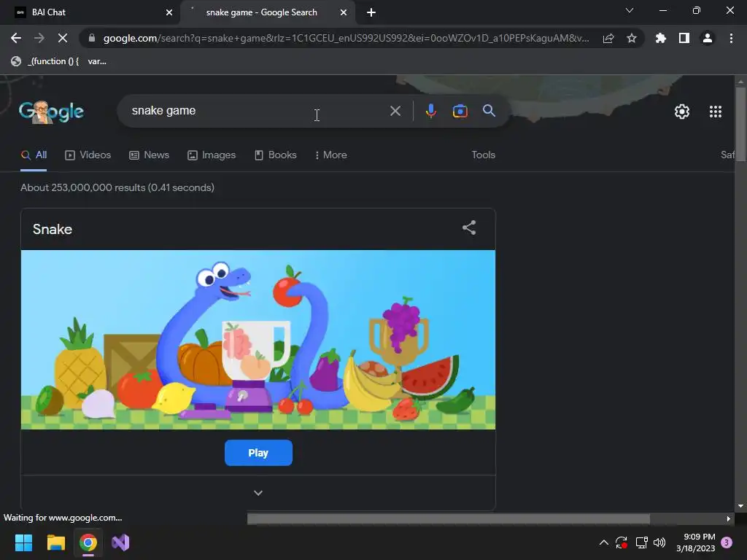Select the snake game - Google Search tab

click(267, 12)
